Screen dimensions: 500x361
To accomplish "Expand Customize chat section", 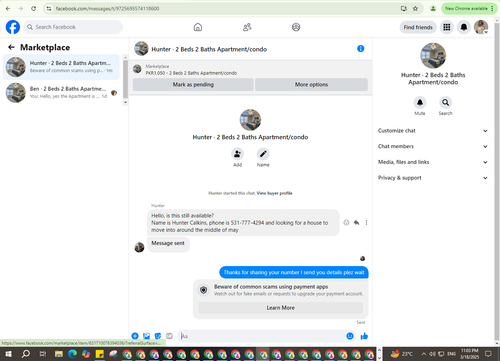I will click(433, 131).
